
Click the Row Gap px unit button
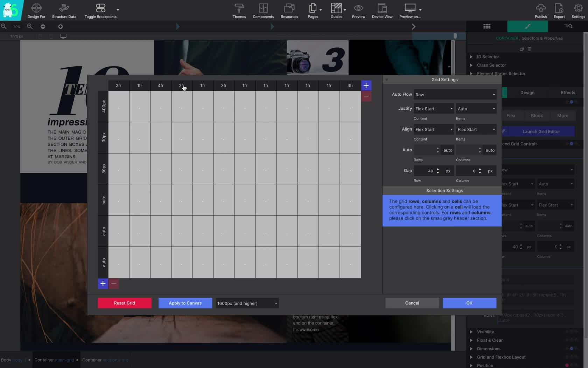[x=448, y=171]
